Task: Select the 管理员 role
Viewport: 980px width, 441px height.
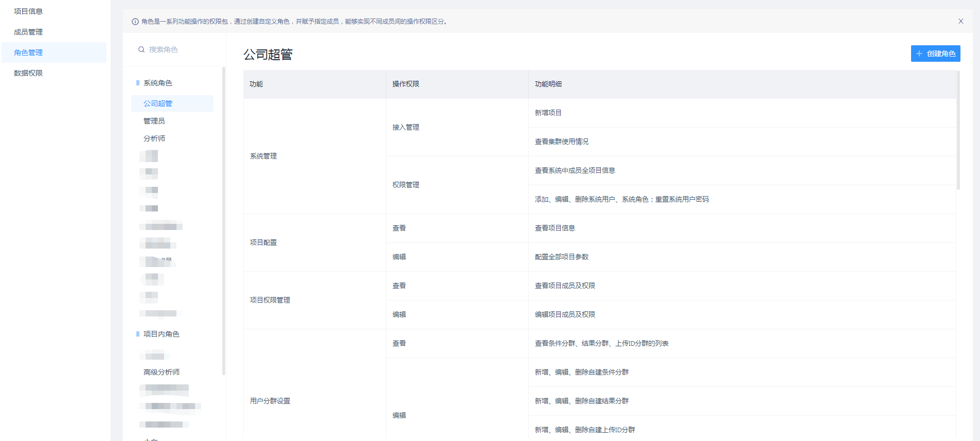Action: click(154, 121)
